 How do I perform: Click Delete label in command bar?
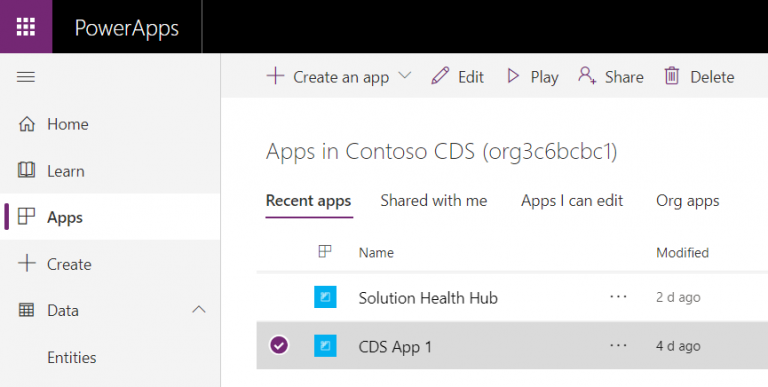[712, 77]
